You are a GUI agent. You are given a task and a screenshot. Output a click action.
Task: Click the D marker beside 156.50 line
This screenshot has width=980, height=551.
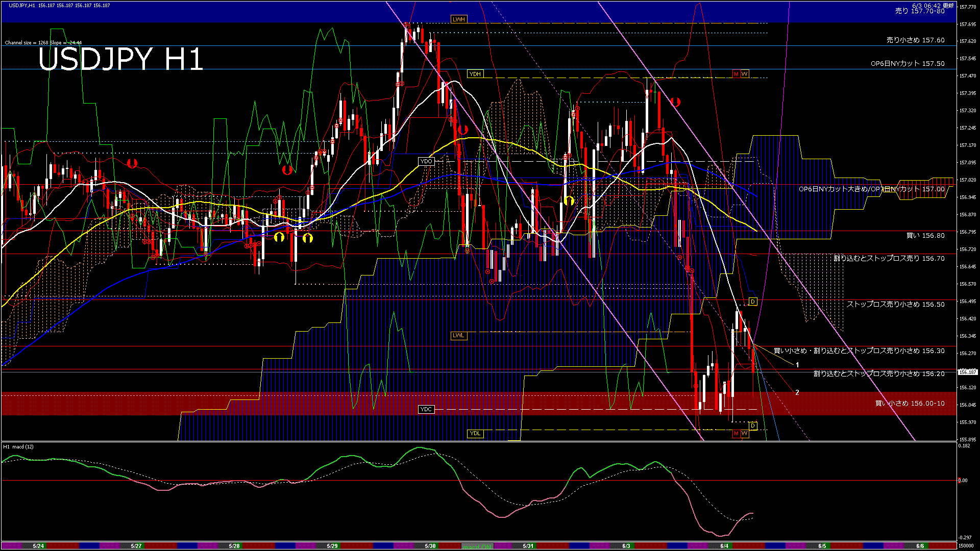[x=752, y=302]
